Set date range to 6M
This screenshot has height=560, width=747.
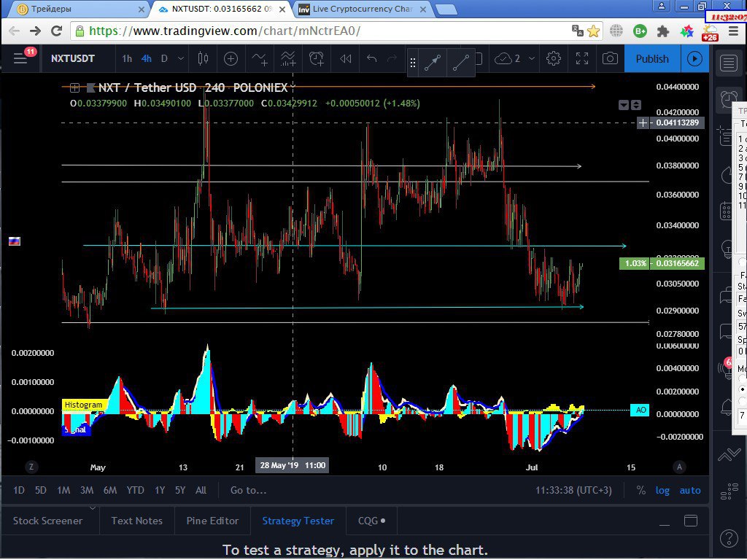110,490
